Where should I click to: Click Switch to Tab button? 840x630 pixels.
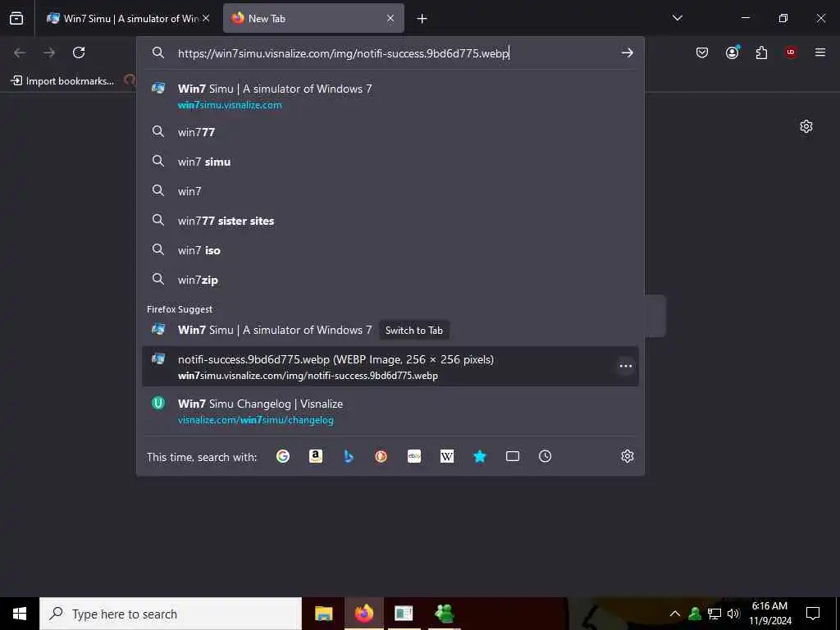(x=413, y=330)
